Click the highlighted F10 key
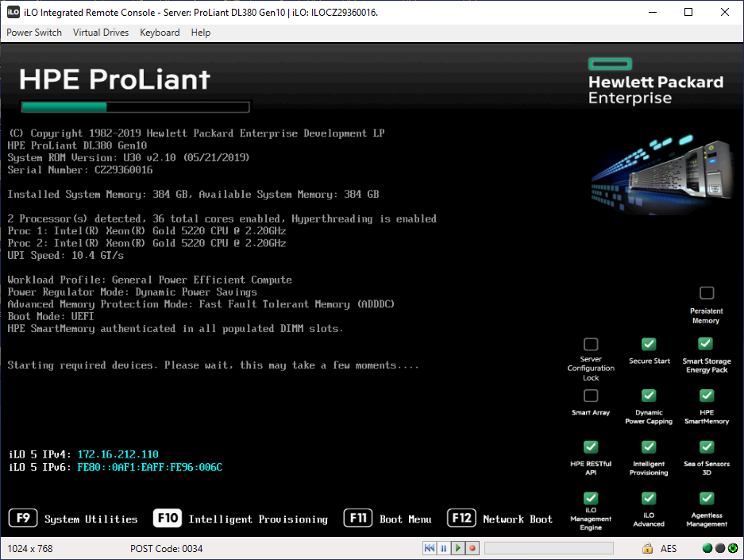The image size is (744, 560). [168, 518]
